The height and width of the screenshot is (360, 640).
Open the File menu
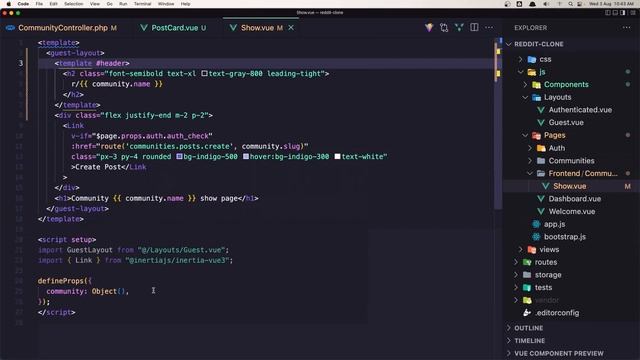click(39, 4)
